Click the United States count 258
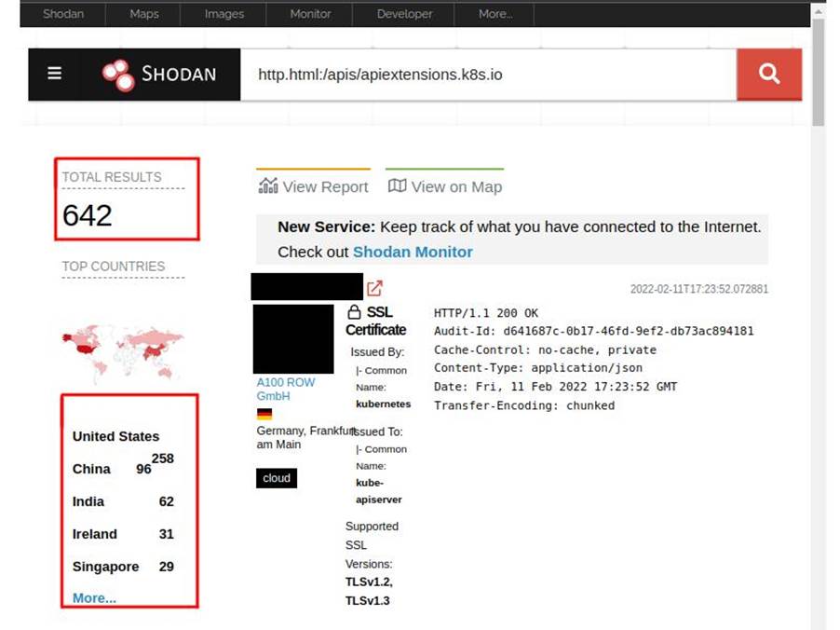 pos(163,459)
